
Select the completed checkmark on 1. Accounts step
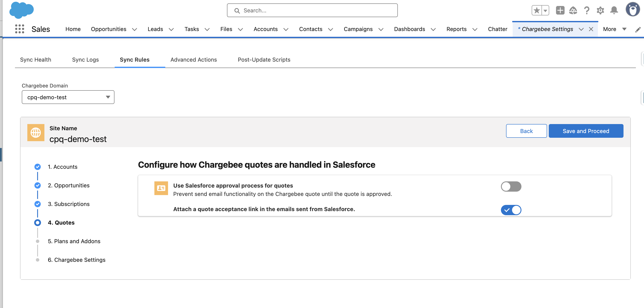38,167
